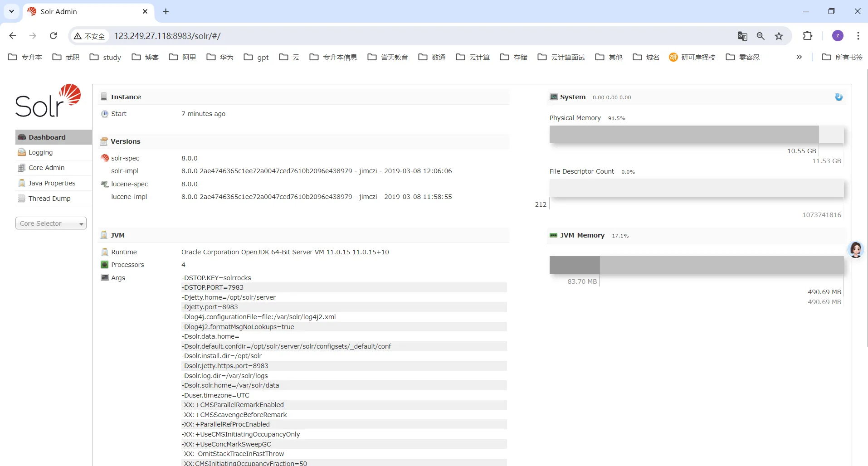Close the Solr Admin tab
Screen dimensions: 868x466
pos(145,11)
